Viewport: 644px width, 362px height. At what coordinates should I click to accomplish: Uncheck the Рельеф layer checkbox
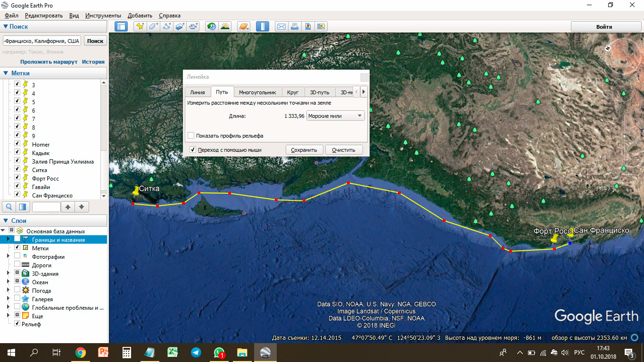pos(17,324)
